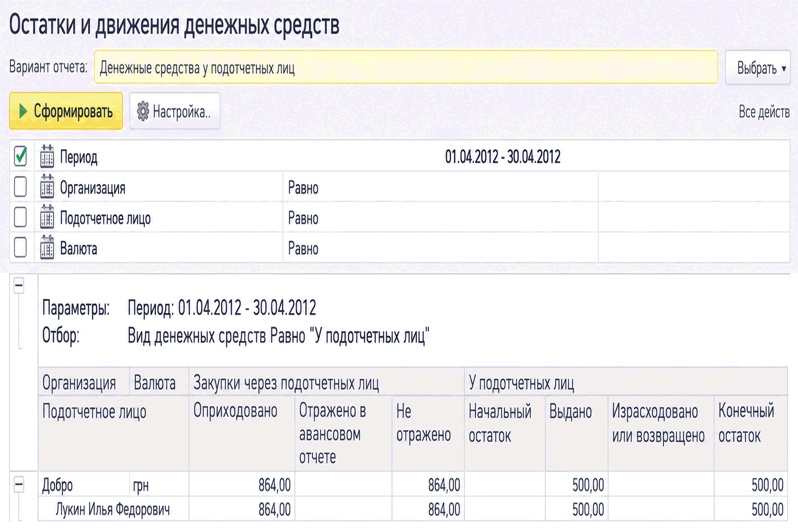
Task: Collapse the Добро organization group row
Action: [x=18, y=484]
